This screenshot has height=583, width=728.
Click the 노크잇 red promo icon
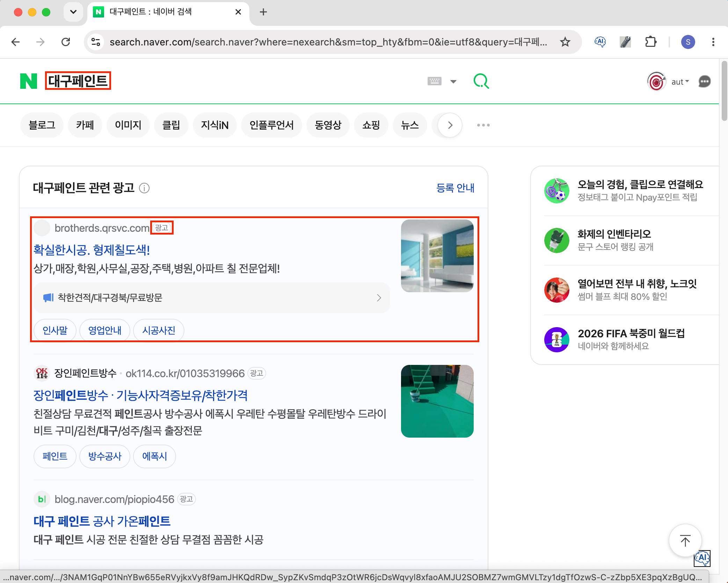click(557, 290)
